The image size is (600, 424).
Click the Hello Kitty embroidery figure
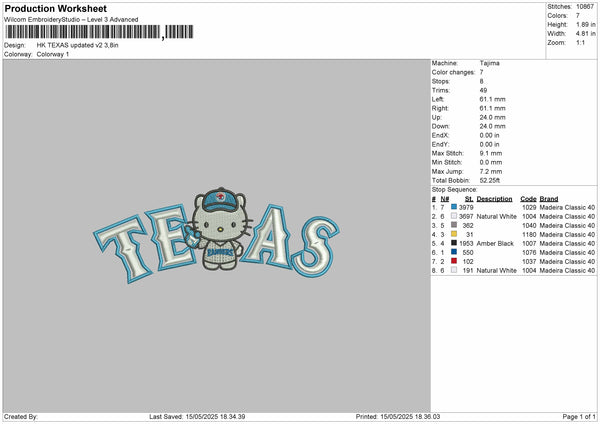coord(219,228)
